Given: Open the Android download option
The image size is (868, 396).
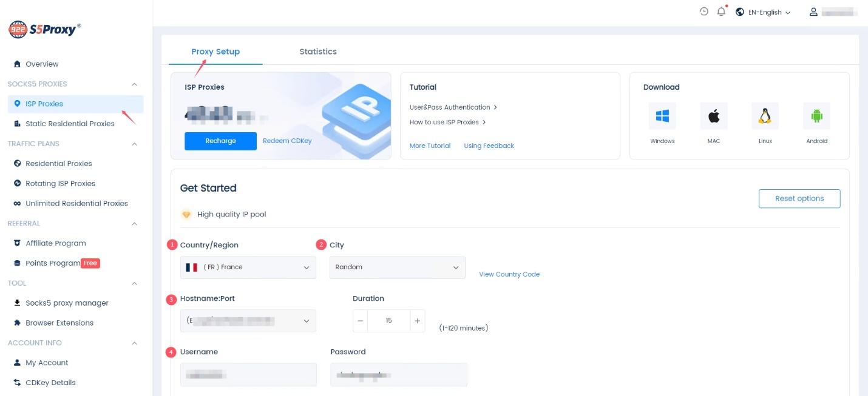Looking at the screenshot, I should [x=817, y=116].
